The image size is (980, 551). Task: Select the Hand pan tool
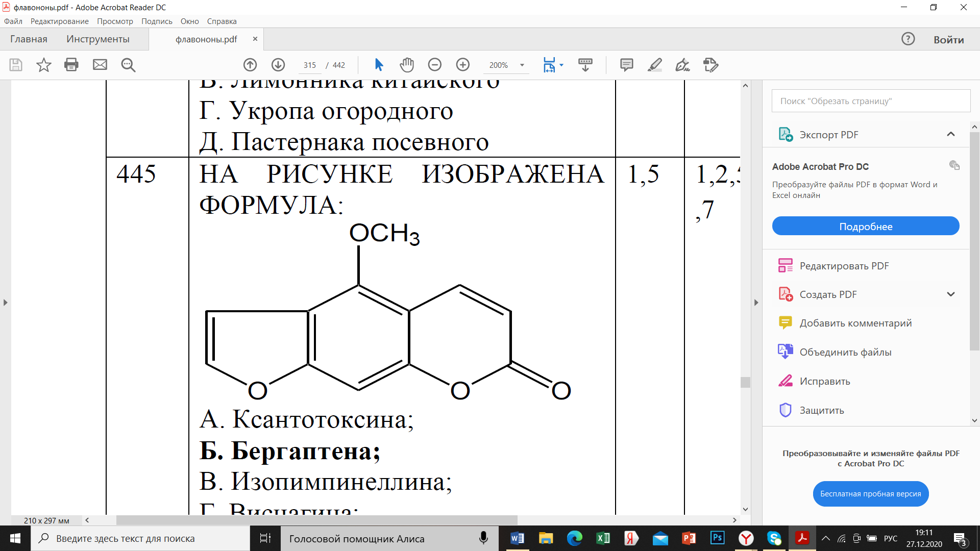(x=407, y=65)
